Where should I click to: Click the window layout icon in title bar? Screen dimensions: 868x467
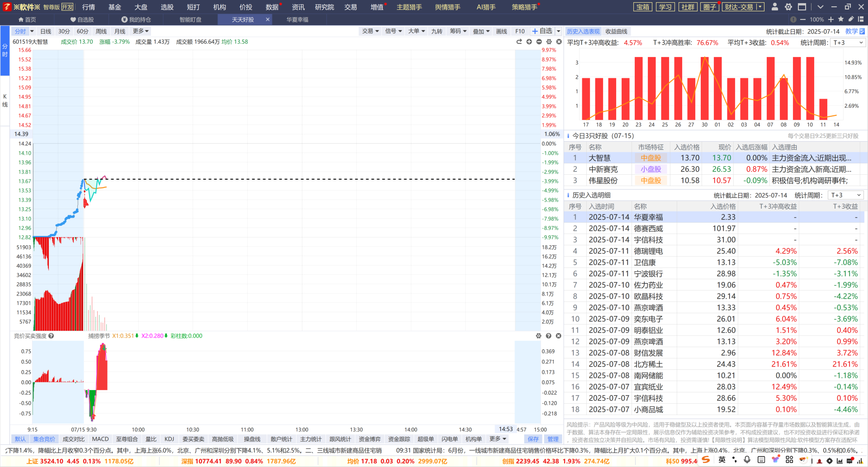click(x=802, y=7)
